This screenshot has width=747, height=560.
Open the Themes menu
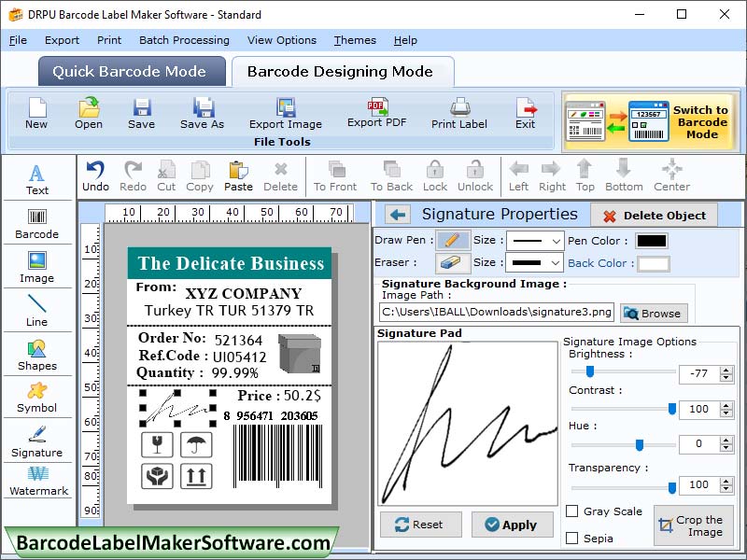click(355, 40)
